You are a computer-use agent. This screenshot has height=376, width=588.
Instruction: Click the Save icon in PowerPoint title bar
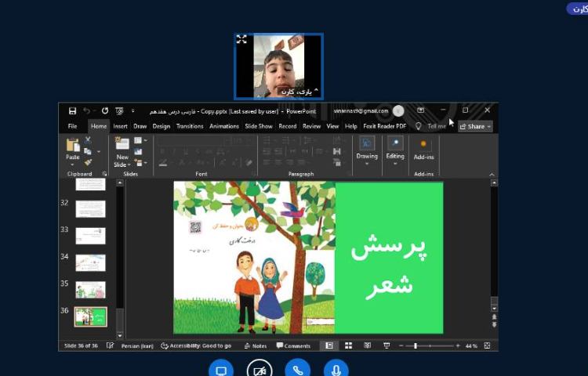click(x=72, y=111)
